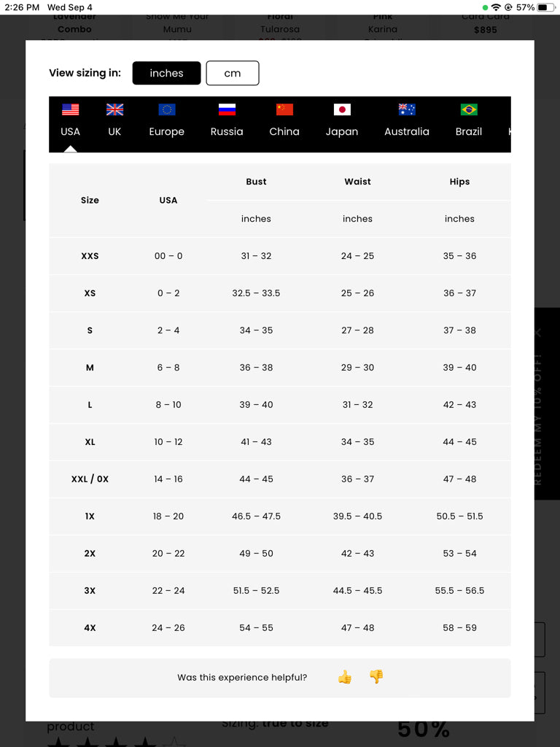Open the Redeem My 10% Off side banner
The image size is (560, 747).
tap(539, 419)
